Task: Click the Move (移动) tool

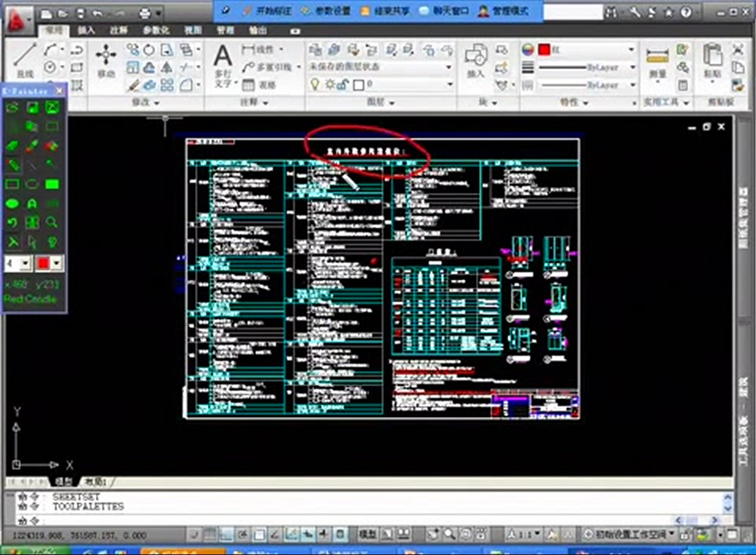Action: coord(106,60)
